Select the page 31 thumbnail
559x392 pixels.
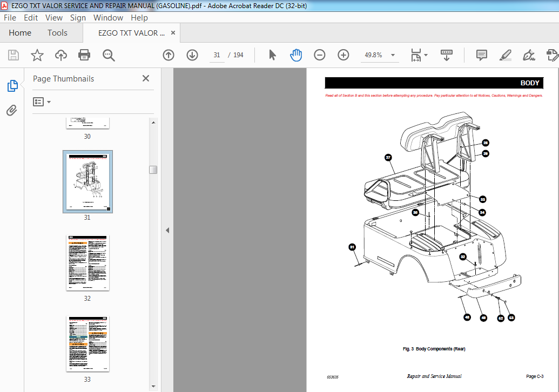pos(87,181)
